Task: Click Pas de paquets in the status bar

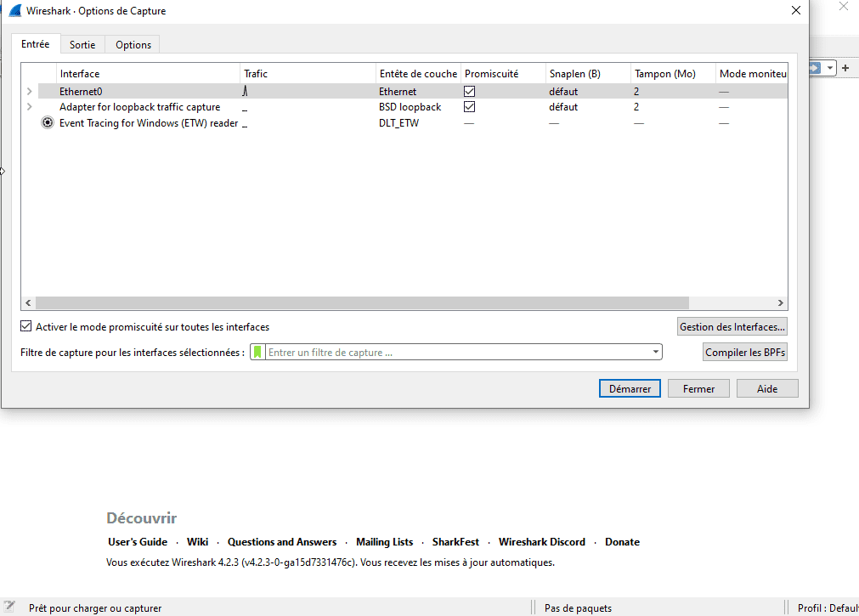Action: 578,608
